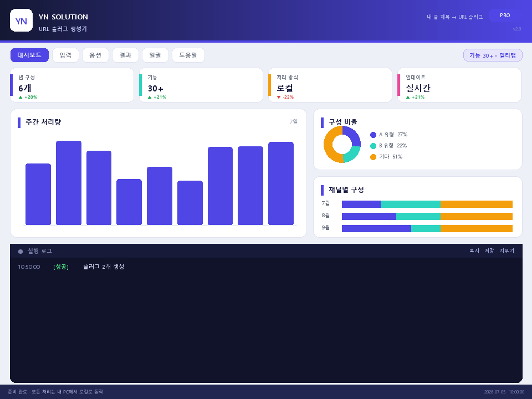Click the red down arrow under 로컬
The height and width of the screenshot is (399, 532).
279,98
